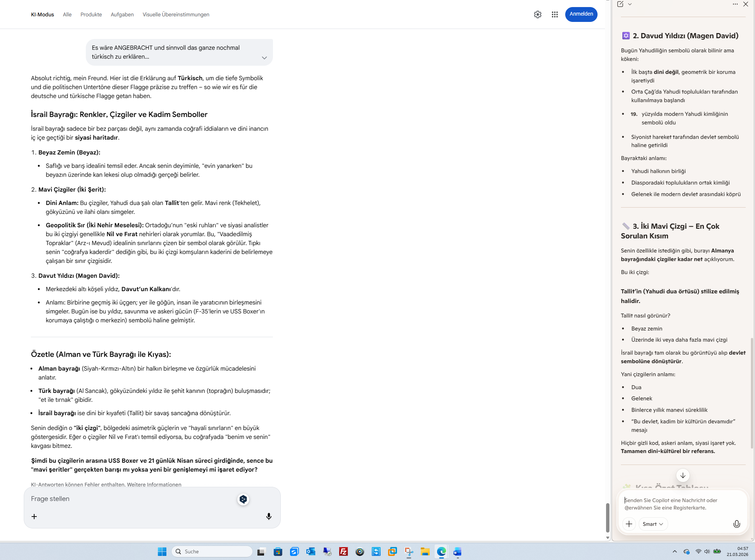
Task: Open FileZilla from the taskbar
Action: pos(343,551)
